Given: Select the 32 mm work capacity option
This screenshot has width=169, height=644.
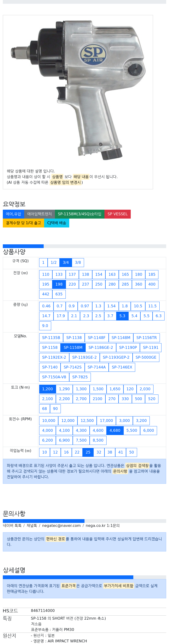Looking at the screenshot, I should [99, 452].
